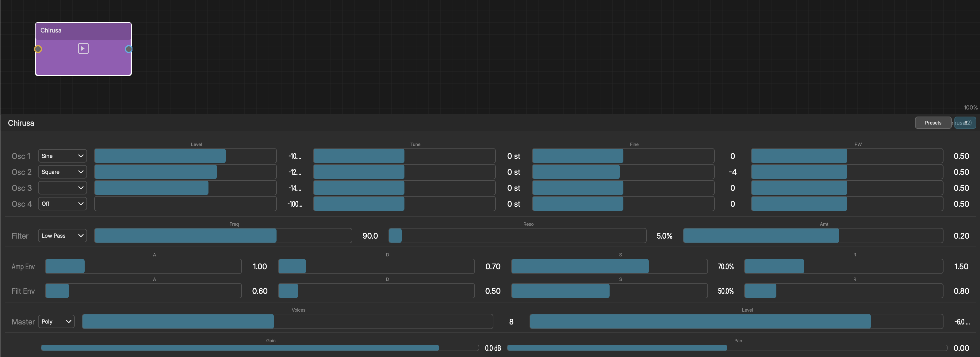The height and width of the screenshot is (357, 980).
Task: Click the Filt Env Release value 0.80
Action: (x=961, y=291)
